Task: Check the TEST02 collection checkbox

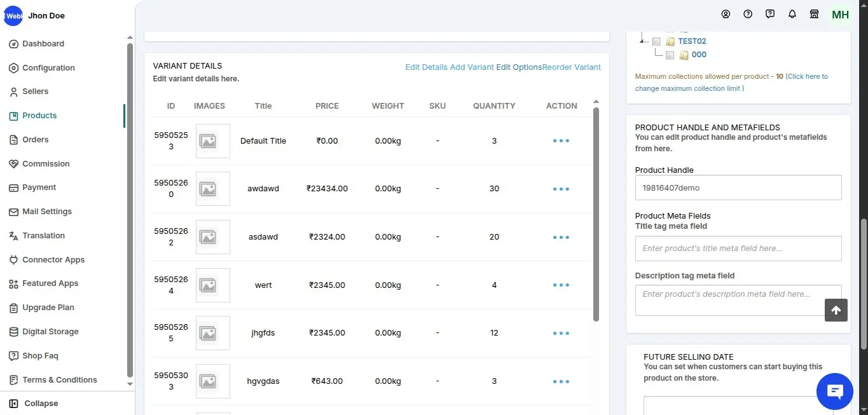Action: tap(656, 41)
